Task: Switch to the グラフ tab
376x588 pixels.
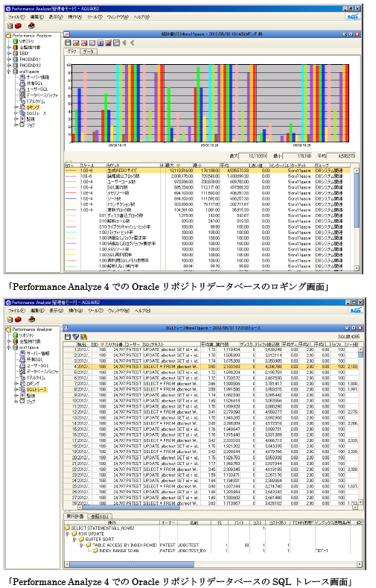Action: tap(72, 51)
